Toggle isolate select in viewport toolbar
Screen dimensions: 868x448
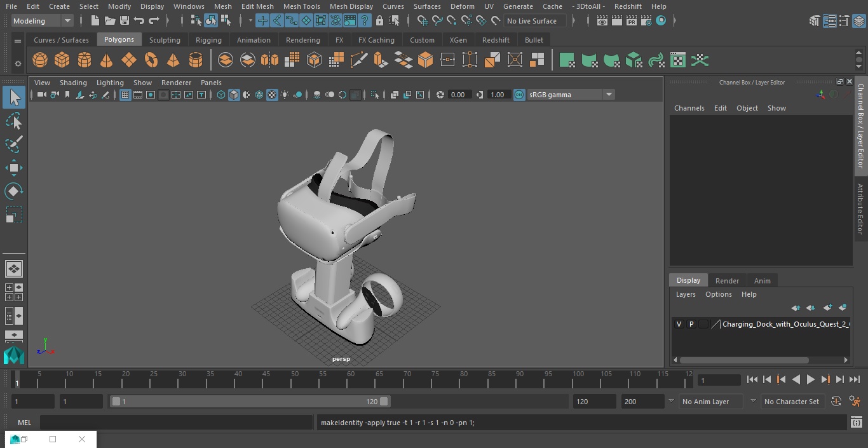click(375, 95)
